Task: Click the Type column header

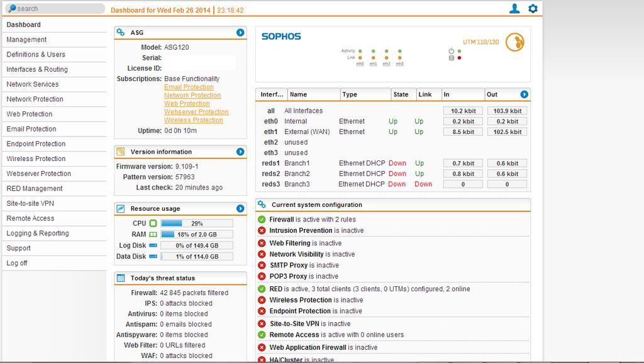Action: point(365,94)
